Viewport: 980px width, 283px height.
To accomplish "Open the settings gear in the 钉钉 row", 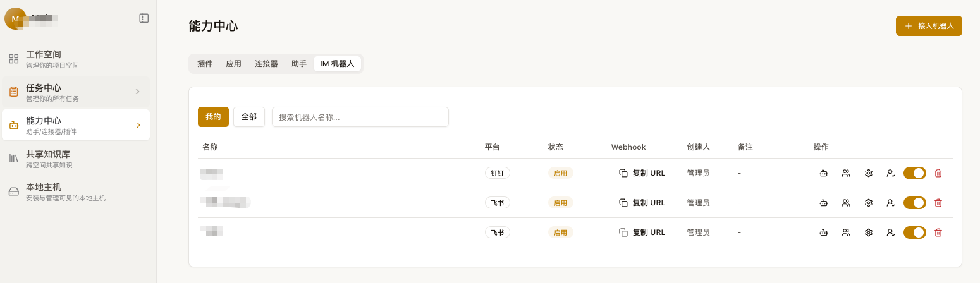I will pyautogui.click(x=869, y=173).
